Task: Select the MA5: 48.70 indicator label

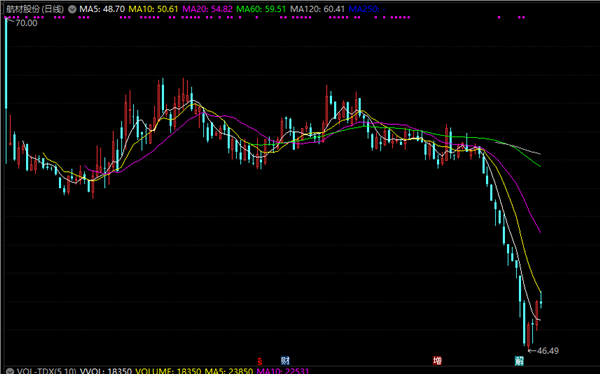Action: (x=102, y=9)
